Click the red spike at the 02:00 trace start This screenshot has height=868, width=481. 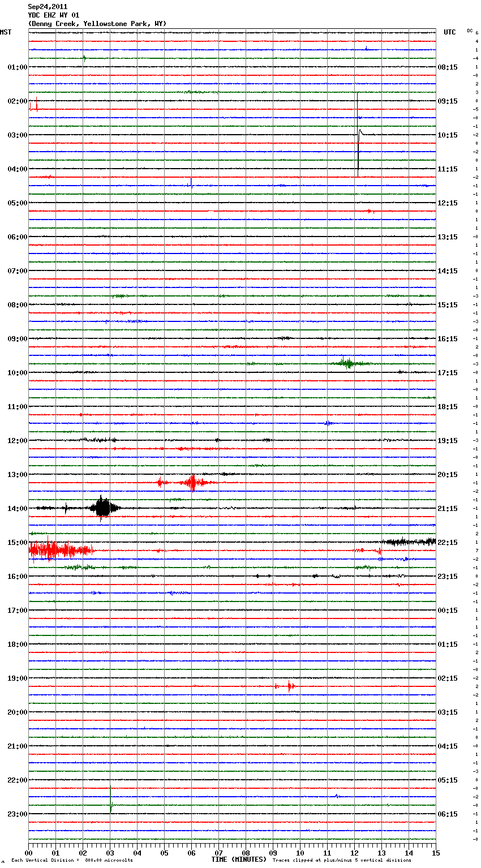point(36,104)
